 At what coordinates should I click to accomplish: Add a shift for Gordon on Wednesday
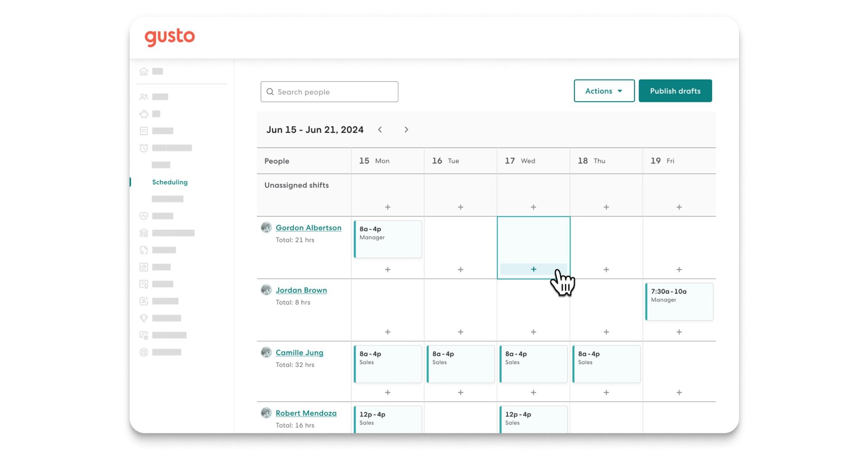533,269
